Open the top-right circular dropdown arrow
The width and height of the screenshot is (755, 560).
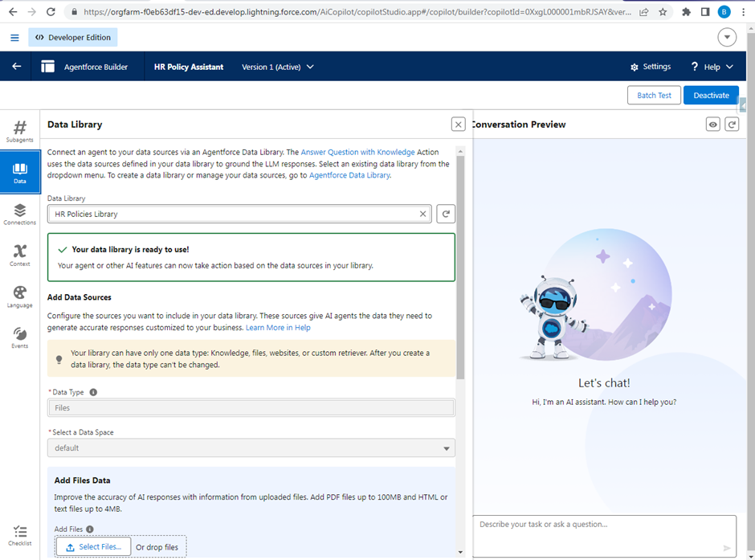coord(727,38)
